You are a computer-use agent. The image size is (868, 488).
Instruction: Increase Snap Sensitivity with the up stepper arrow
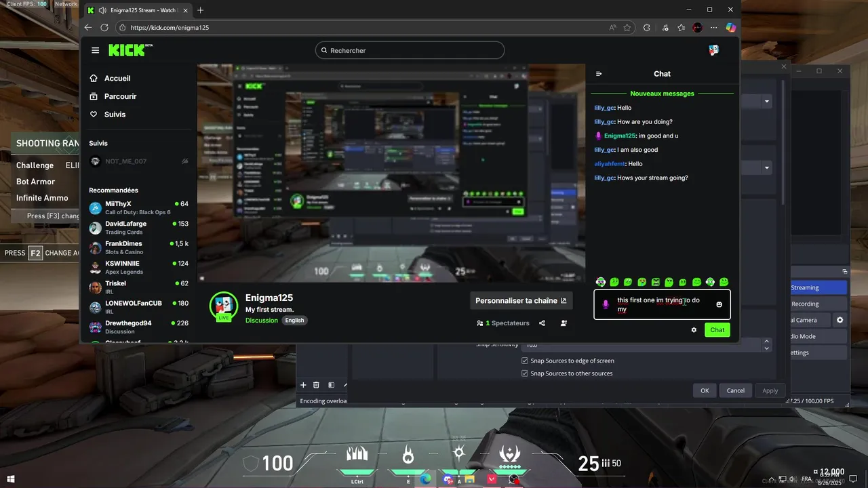[767, 342]
